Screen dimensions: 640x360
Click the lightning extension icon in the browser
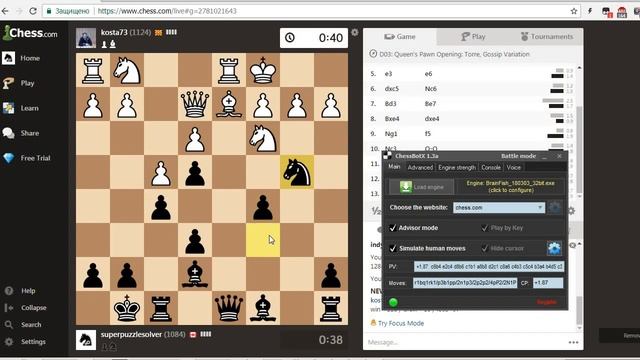pos(590,11)
